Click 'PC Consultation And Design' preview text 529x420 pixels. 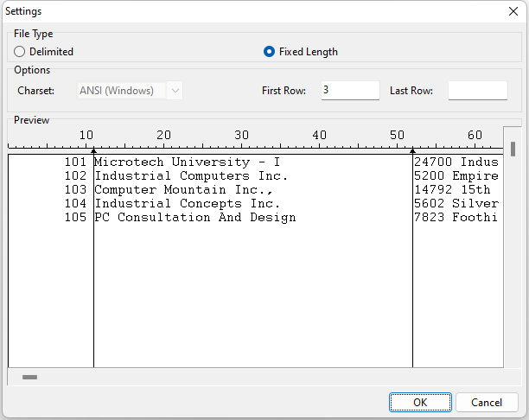pyautogui.click(x=195, y=218)
